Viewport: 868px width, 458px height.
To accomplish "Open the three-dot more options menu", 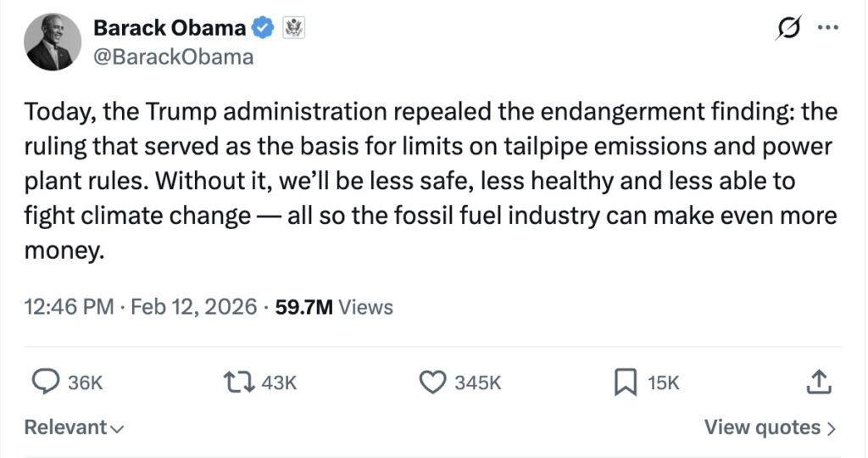I will (x=826, y=27).
